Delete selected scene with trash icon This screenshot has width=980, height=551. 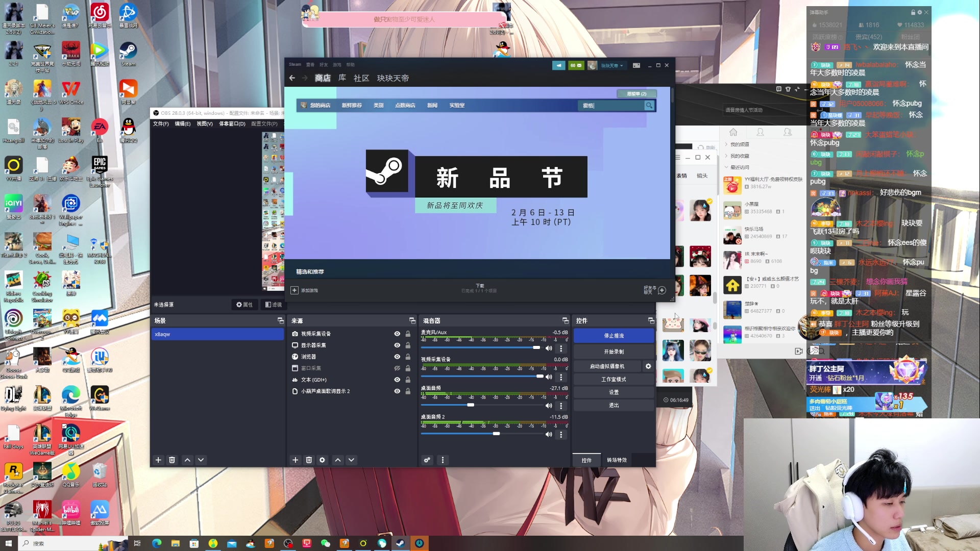(x=172, y=460)
